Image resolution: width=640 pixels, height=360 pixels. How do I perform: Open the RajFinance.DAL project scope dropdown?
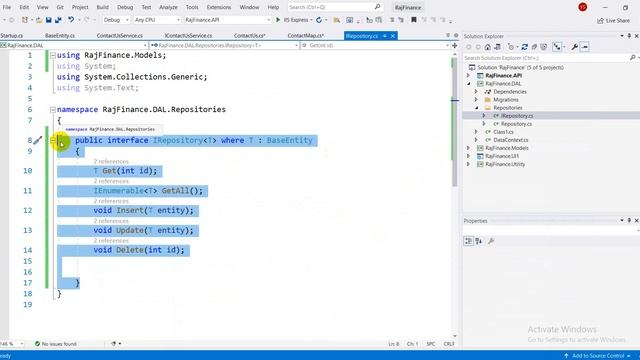tap(74, 45)
